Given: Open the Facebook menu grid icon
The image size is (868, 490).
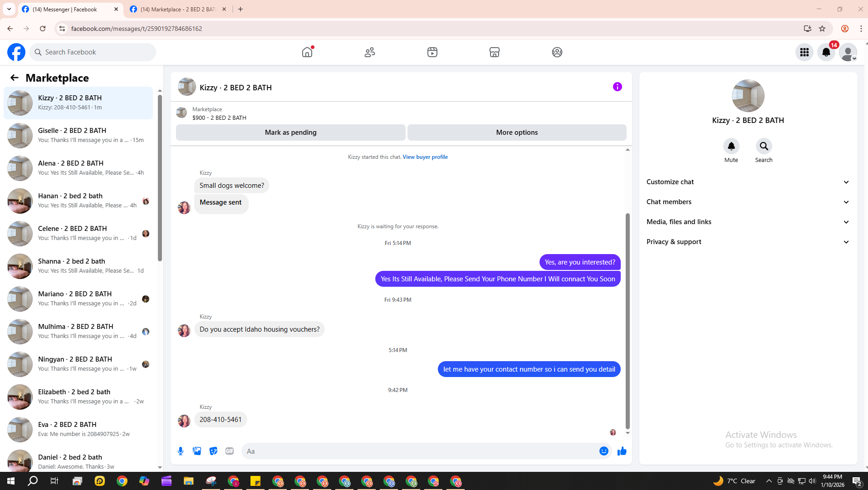Looking at the screenshot, I should tap(804, 52).
